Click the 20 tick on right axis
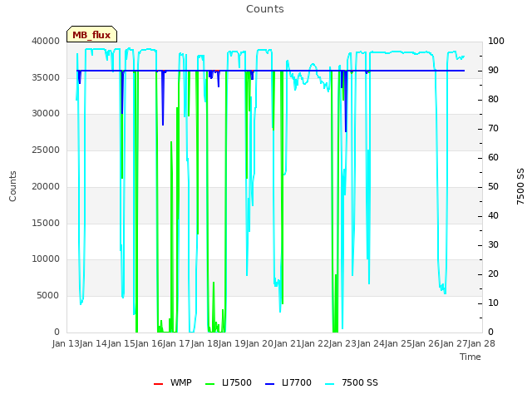This screenshot has width=532, height=399. tap(493, 273)
